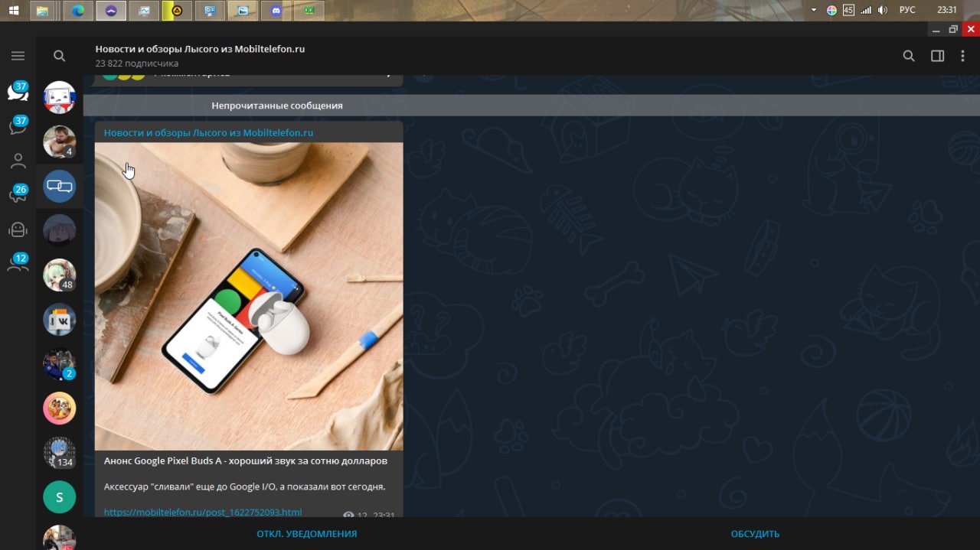
Task: Click the 'ОБСУДИТЬ' discuss button
Action: pyautogui.click(x=755, y=534)
